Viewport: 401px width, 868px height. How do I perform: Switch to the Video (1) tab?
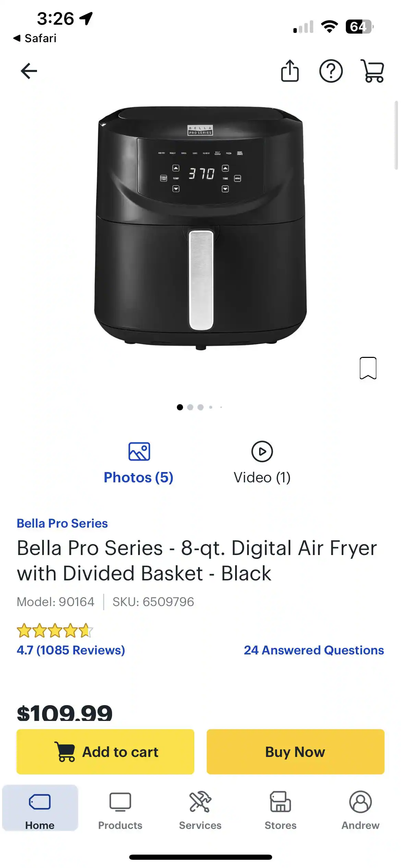tap(262, 462)
